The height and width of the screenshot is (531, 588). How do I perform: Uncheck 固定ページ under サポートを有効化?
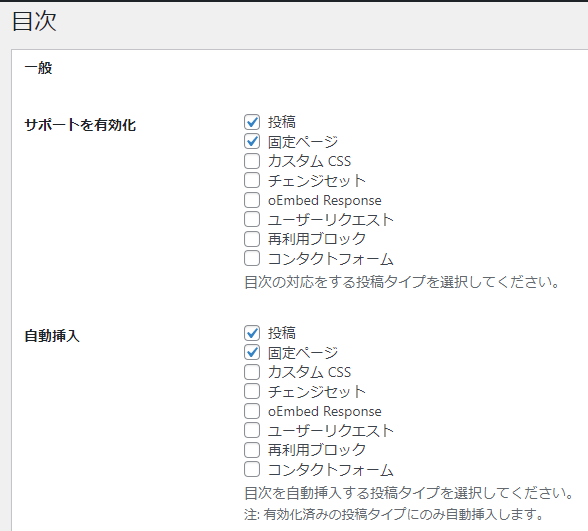[252, 141]
